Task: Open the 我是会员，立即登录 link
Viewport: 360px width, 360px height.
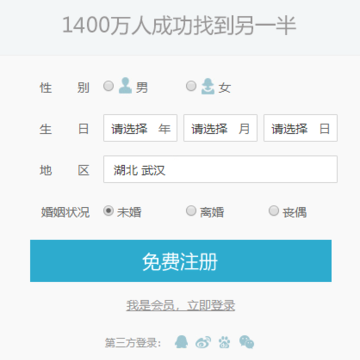Action: [x=181, y=305]
